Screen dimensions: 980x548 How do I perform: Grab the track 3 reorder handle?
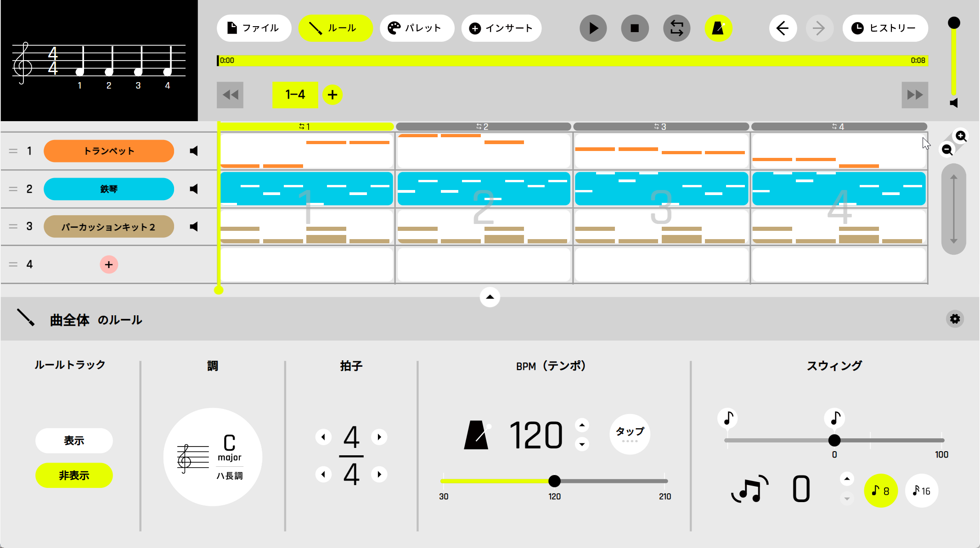[13, 227]
